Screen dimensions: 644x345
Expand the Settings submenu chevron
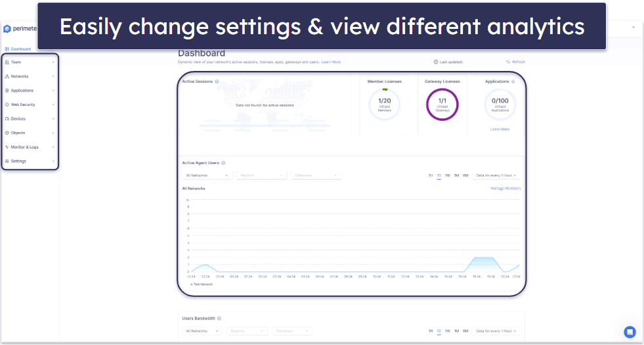point(53,161)
